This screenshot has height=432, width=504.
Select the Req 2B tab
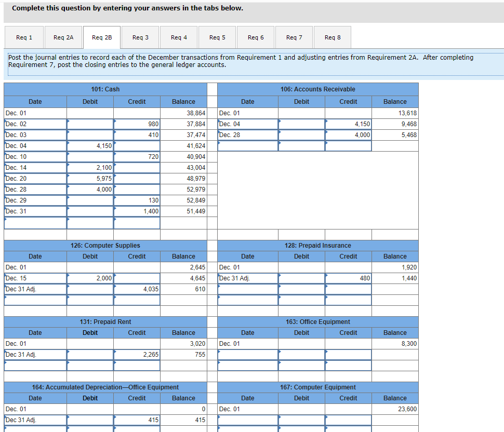click(x=102, y=37)
